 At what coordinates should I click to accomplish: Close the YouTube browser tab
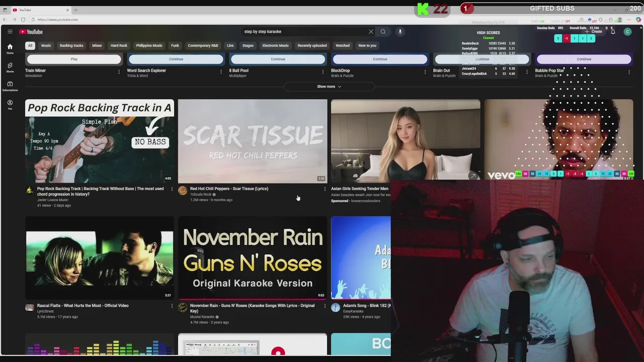point(67,10)
